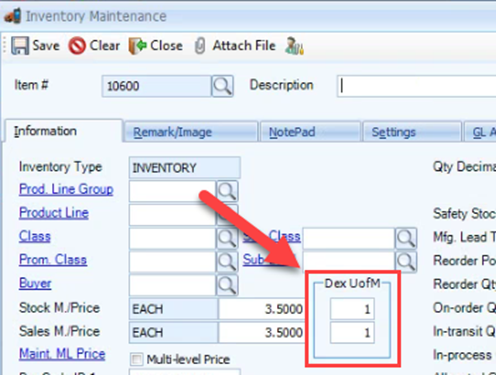
Task: Switch to the NotePad tab
Action: click(x=310, y=132)
